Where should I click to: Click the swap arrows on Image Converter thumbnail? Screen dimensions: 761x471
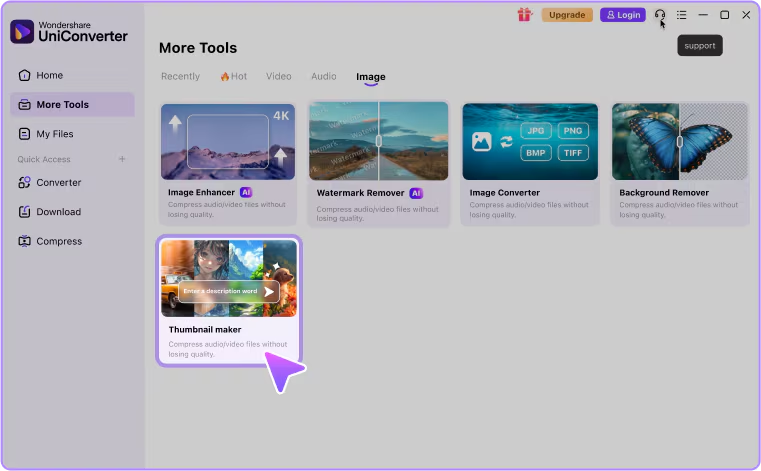506,142
